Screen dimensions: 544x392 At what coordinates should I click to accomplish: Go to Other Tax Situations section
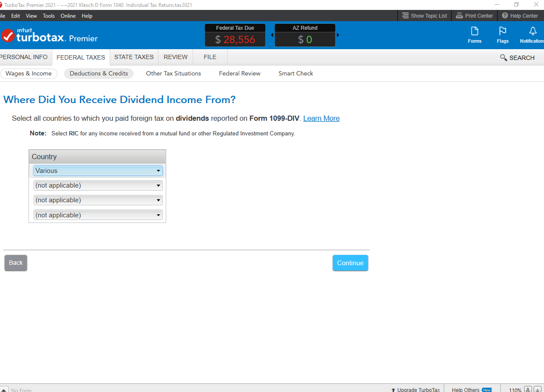point(174,73)
